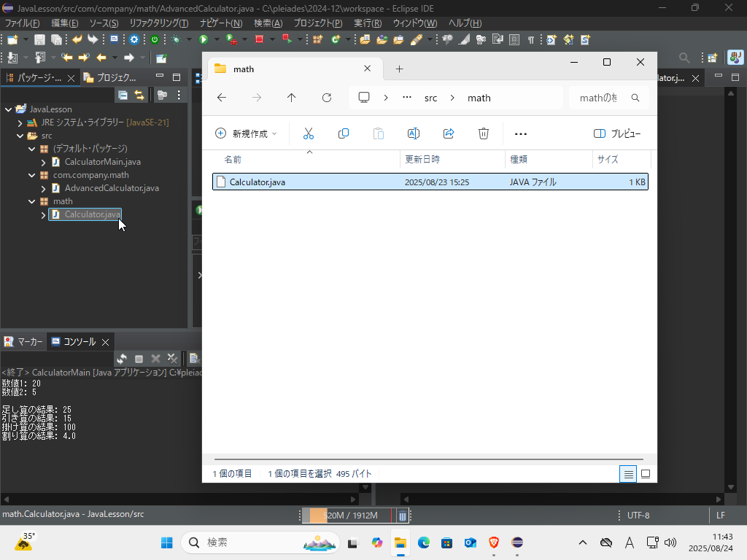Click Share icon in File Explorer

click(449, 134)
